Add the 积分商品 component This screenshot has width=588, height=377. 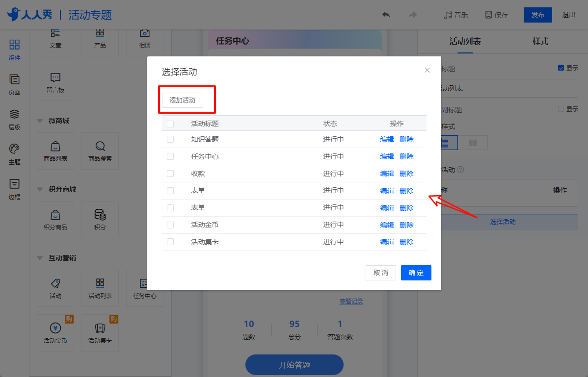click(55, 220)
